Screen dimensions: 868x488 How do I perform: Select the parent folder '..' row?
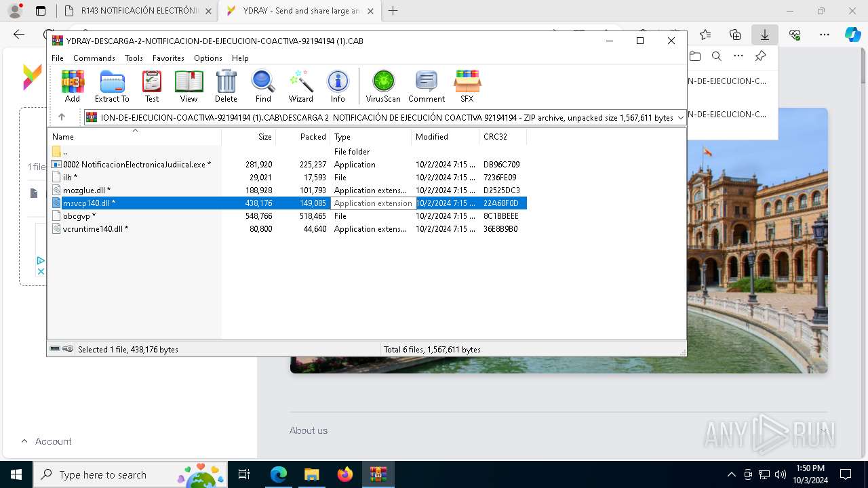click(x=288, y=152)
